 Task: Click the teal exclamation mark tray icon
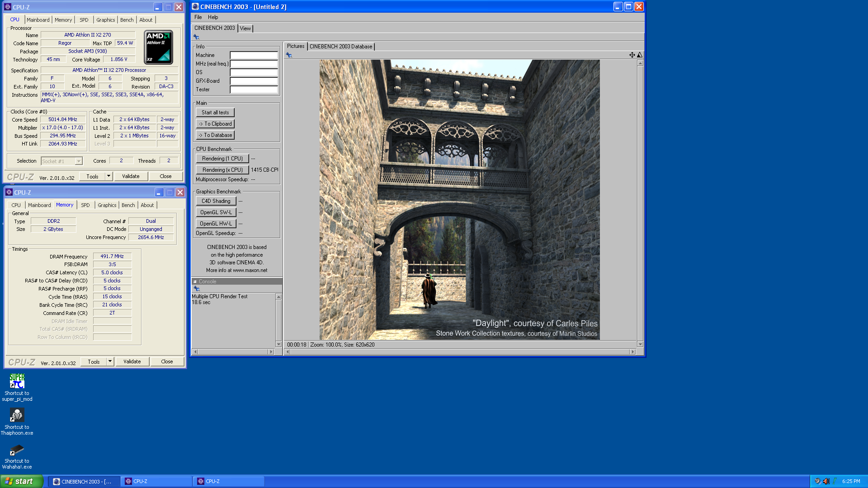835,481
